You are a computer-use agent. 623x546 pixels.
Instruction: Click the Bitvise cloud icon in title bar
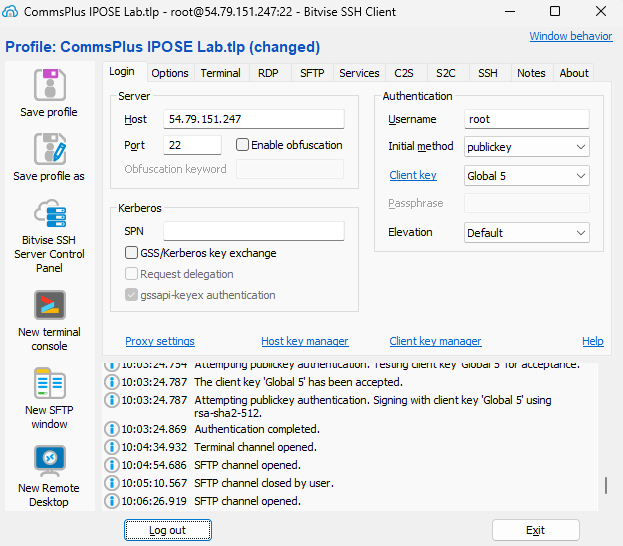pos(10,11)
